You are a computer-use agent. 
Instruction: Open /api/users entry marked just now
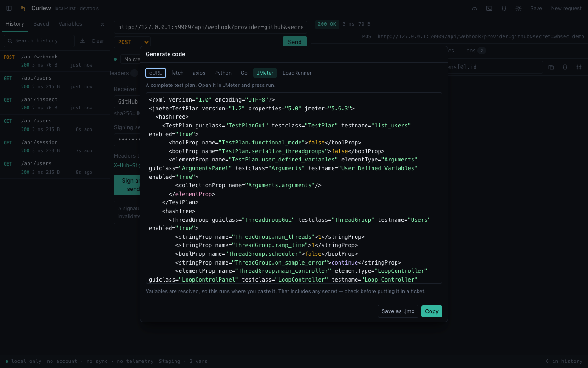coord(55,82)
